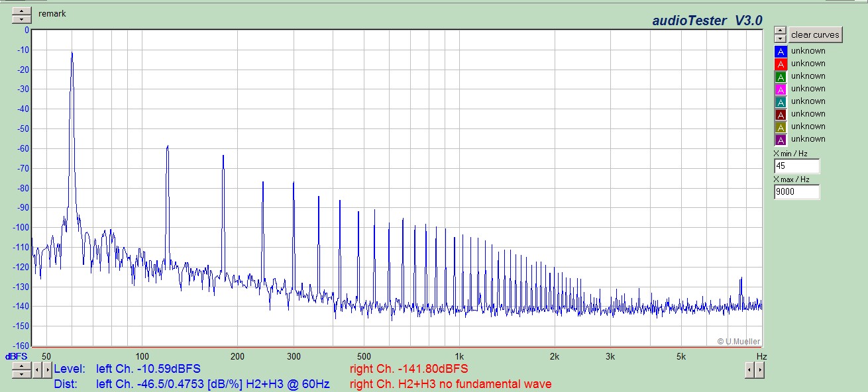The height and width of the screenshot is (392, 868).
Task: Click the unknown label beside the teal swatch
Action: pyautogui.click(x=808, y=101)
